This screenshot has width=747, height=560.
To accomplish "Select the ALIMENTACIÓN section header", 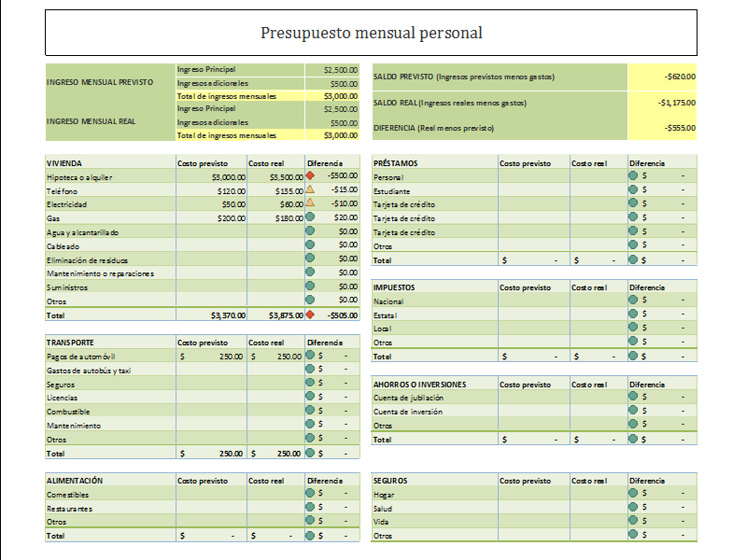I will (75, 481).
